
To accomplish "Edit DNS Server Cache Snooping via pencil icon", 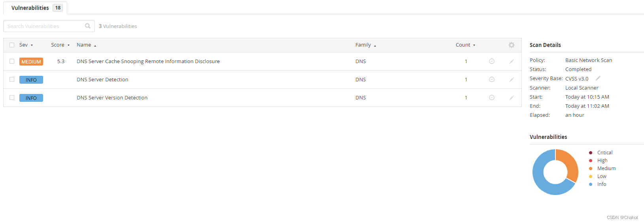I will coord(512,61).
